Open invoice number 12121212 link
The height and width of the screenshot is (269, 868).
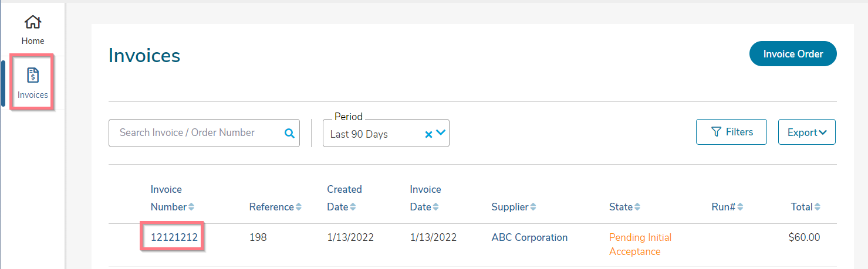[x=174, y=237]
